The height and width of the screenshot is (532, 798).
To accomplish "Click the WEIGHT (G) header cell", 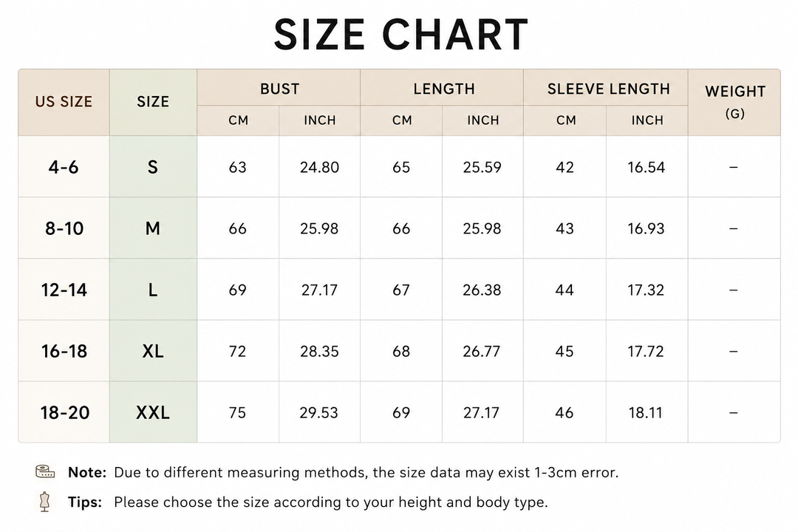I will [x=734, y=102].
